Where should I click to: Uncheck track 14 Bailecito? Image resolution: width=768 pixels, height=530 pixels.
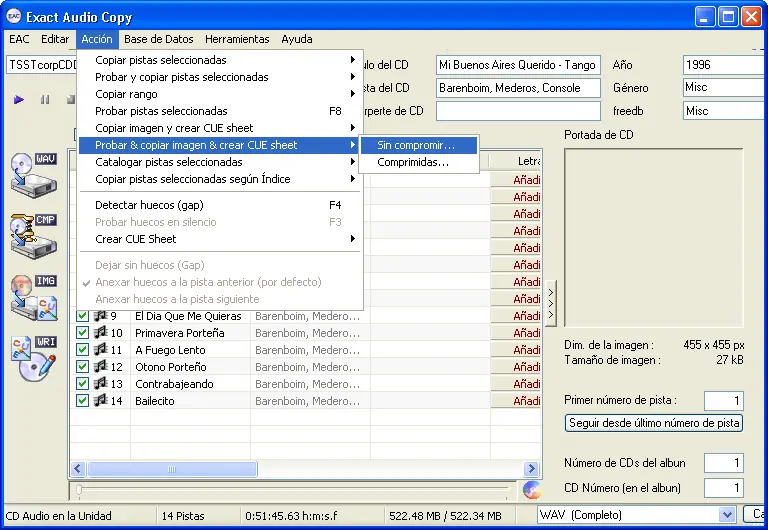click(82, 401)
